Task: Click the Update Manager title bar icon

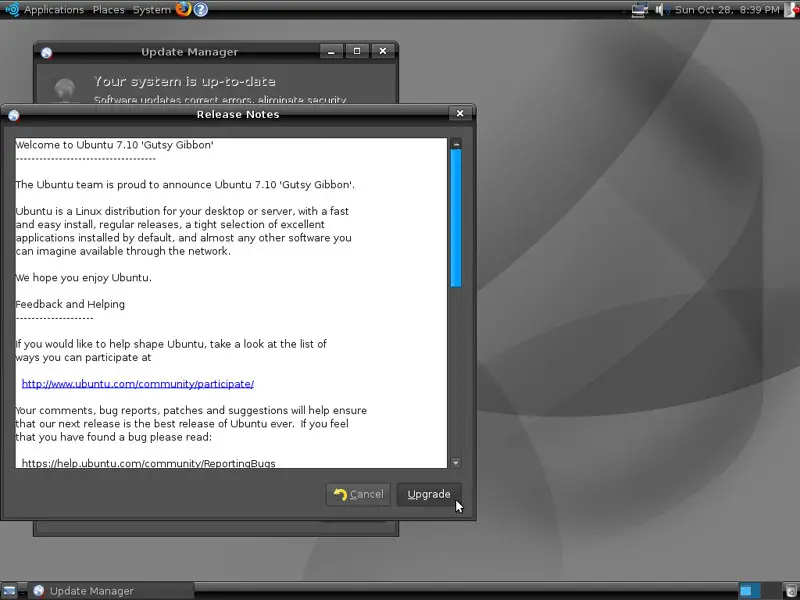Action: click(x=46, y=53)
